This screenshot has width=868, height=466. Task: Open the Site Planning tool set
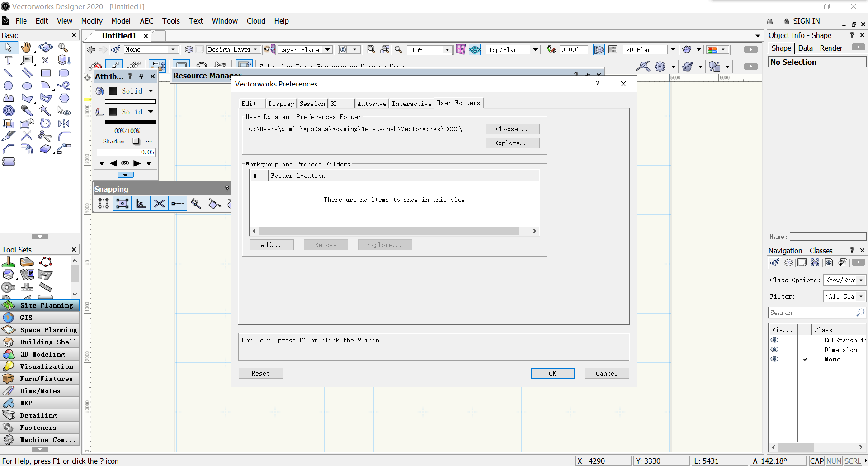40,305
